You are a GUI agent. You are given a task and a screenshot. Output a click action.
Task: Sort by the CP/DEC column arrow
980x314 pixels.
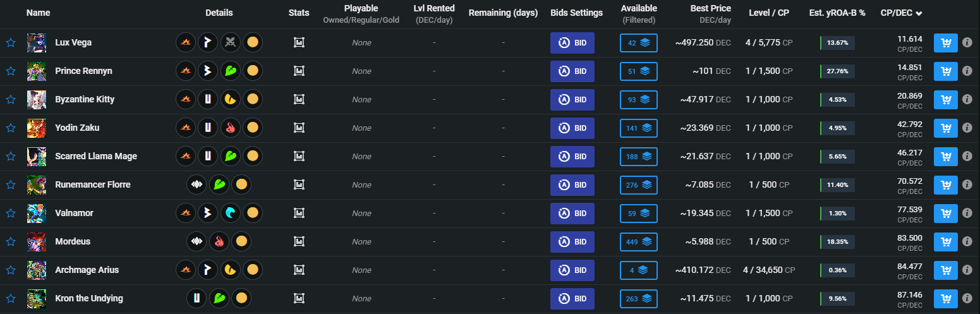coord(919,13)
